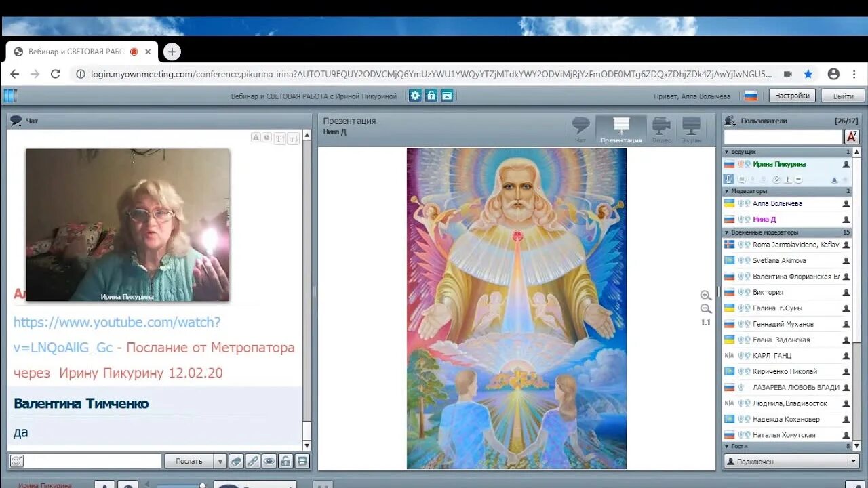Viewport: 868px width, 488px height.
Task: Click the Послать send button
Action: (x=189, y=461)
